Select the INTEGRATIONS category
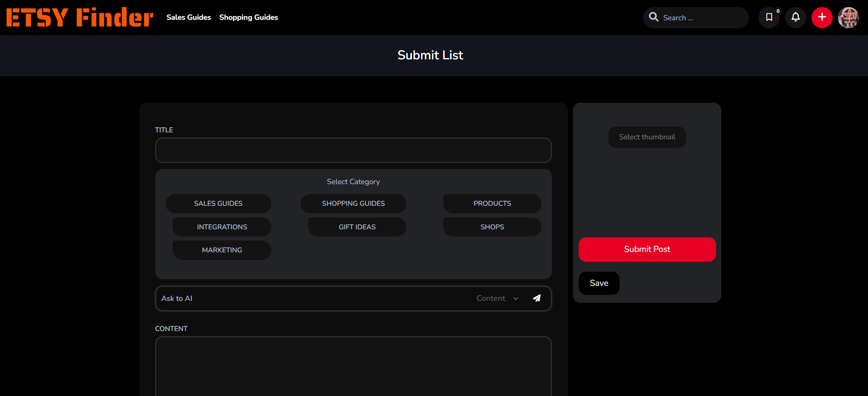This screenshot has height=396, width=868. click(222, 227)
